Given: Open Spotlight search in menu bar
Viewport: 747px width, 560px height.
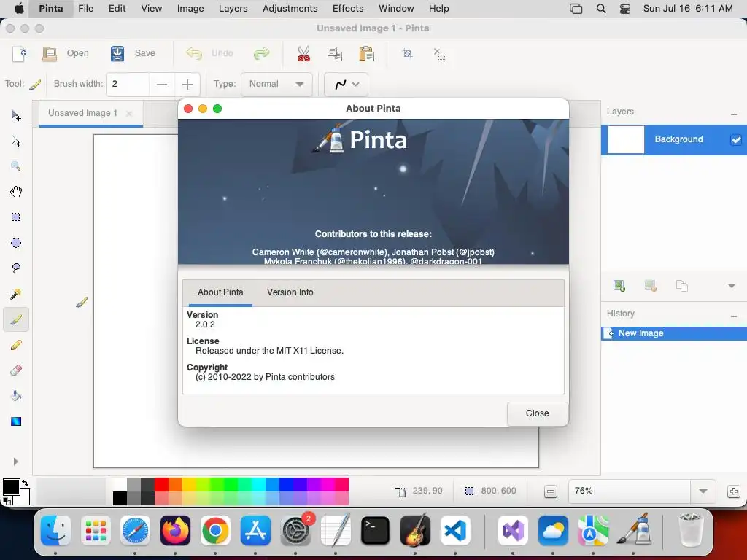Looking at the screenshot, I should (601, 9).
